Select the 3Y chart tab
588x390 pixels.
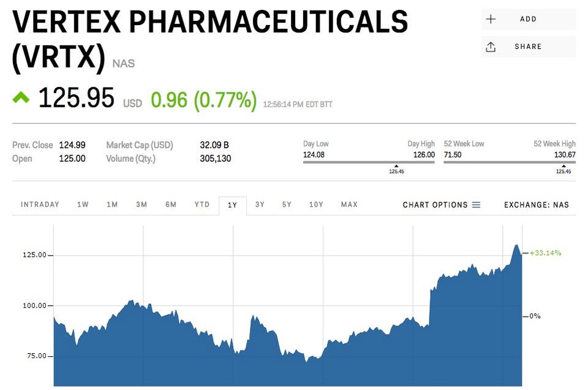pyautogui.click(x=260, y=205)
